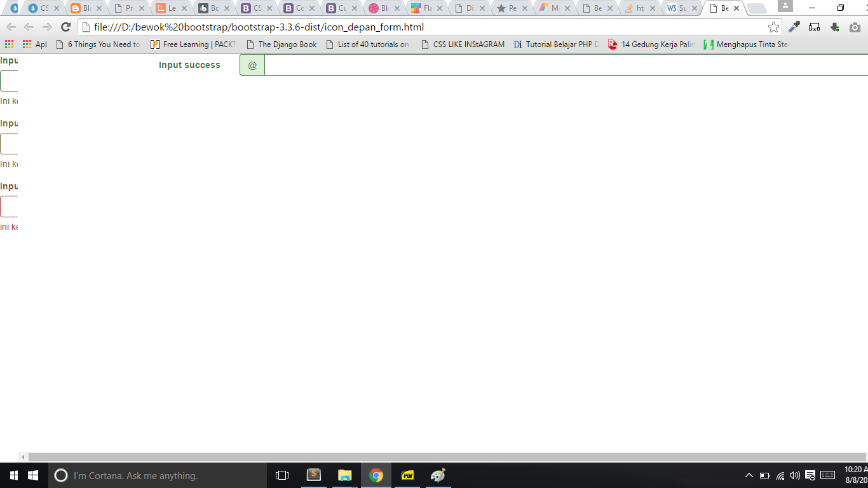Activate the eyedropper color picker extension
The width and height of the screenshot is (868, 488).
pos(794,27)
